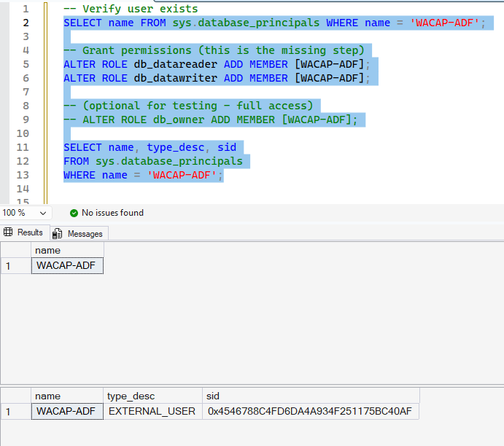Click the sid column header
The width and height of the screenshot is (504, 446).
click(x=311, y=396)
